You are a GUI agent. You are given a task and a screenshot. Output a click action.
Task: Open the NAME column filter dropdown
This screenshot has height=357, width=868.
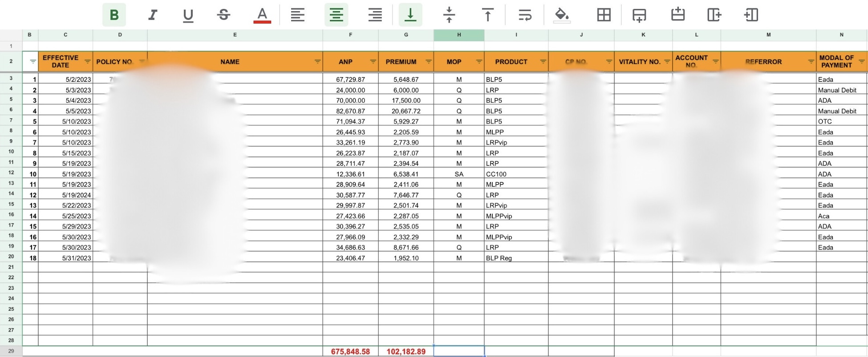(318, 62)
